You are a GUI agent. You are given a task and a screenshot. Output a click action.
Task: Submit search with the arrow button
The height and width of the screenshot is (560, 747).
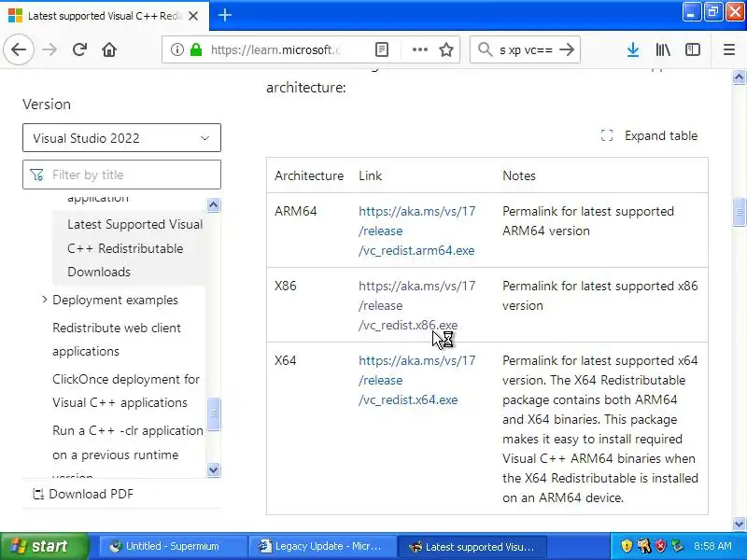pyautogui.click(x=567, y=49)
